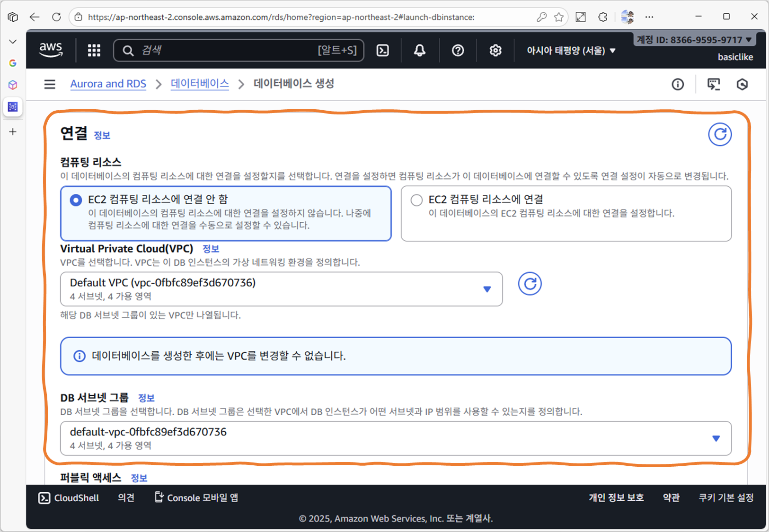Open browser more options ellipsis
The width and height of the screenshot is (769, 532).
649,17
